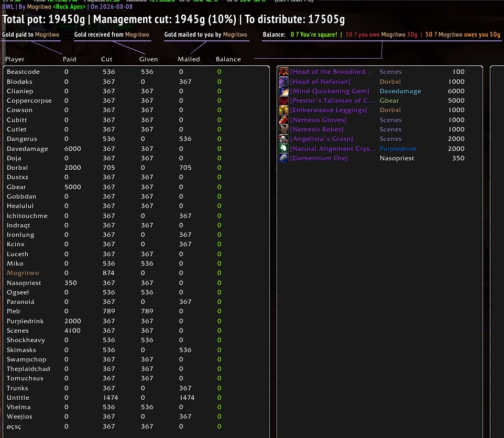Select the Angelista's Grasp icon

[x=283, y=139]
